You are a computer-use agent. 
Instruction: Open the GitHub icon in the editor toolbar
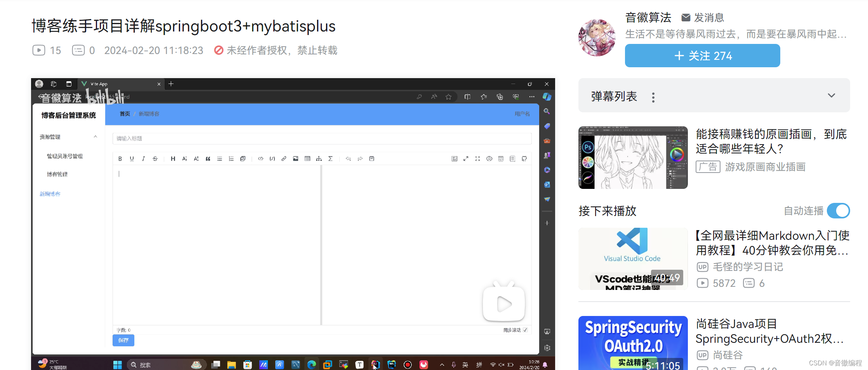pos(524,159)
